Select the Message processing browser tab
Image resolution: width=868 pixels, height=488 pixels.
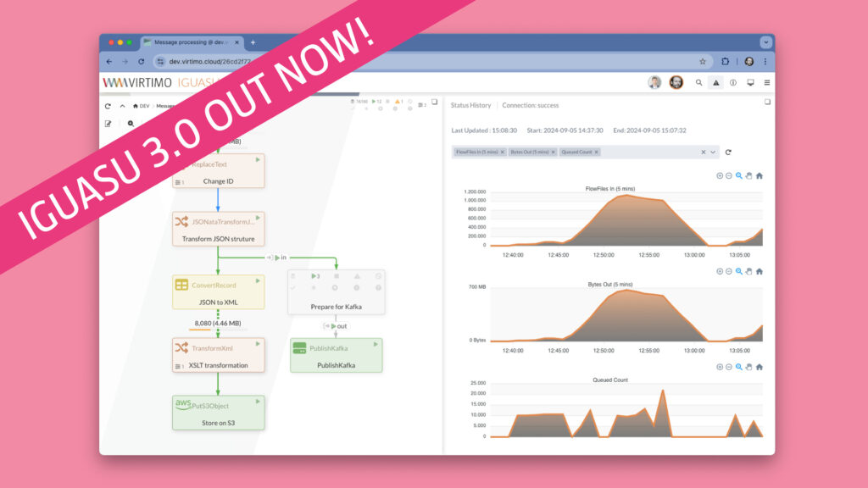click(192, 42)
